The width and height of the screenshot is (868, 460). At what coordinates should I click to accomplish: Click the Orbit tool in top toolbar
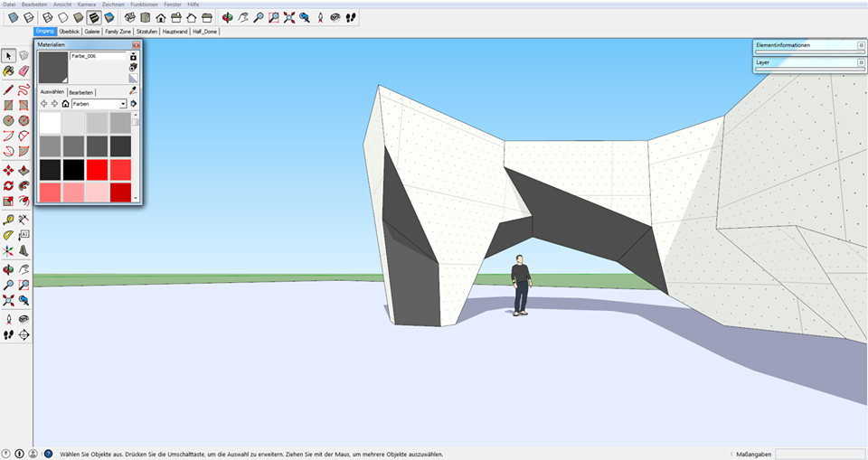click(228, 17)
